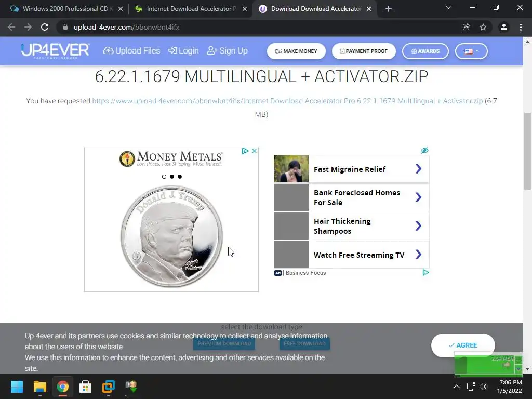Click the AdChoices triangle below ad list
Image resolution: width=532 pixels, height=399 pixels.
click(425, 272)
